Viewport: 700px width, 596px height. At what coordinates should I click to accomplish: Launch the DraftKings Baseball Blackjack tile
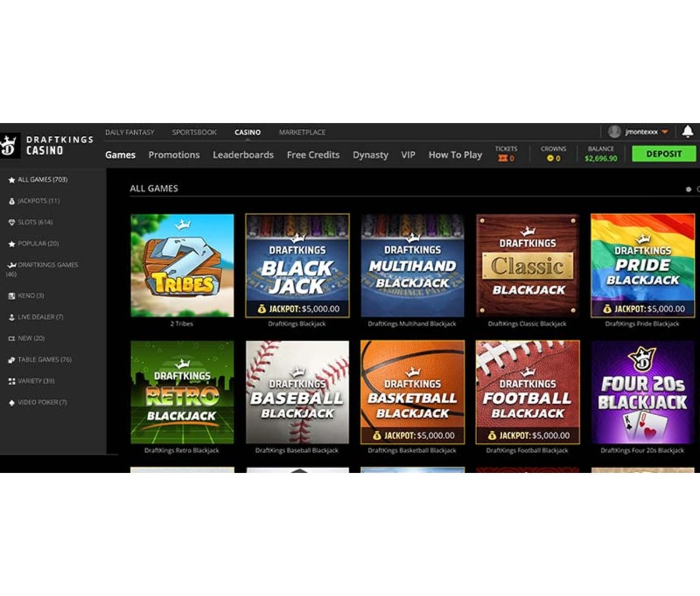click(297, 392)
